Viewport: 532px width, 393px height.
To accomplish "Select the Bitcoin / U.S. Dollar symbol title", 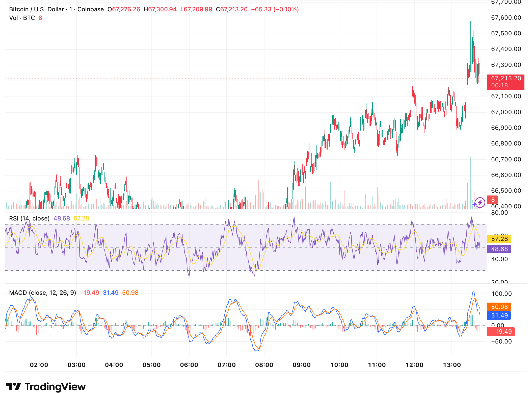I will click(36, 9).
